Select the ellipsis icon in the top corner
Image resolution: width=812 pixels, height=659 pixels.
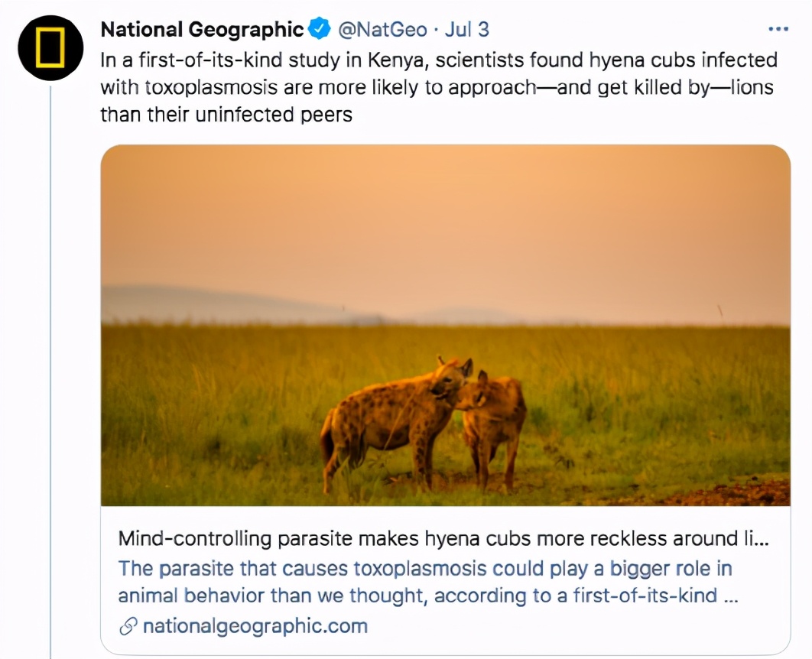(778, 28)
